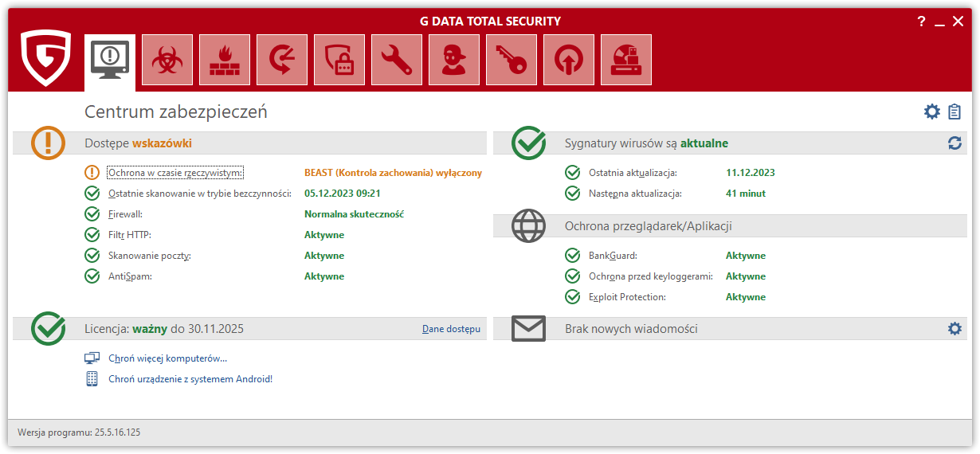
Task: Open the Device Control drive icon tab
Action: coord(626,60)
